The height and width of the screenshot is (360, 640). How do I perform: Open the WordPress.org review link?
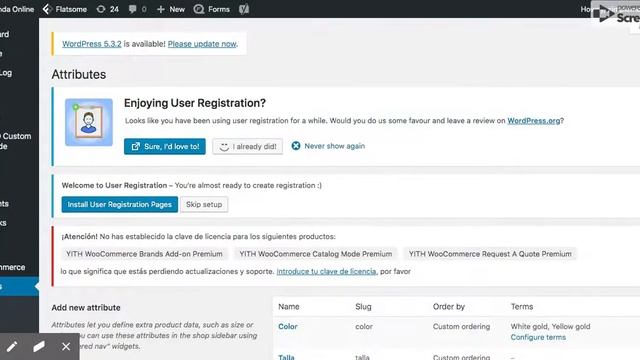(x=533, y=121)
